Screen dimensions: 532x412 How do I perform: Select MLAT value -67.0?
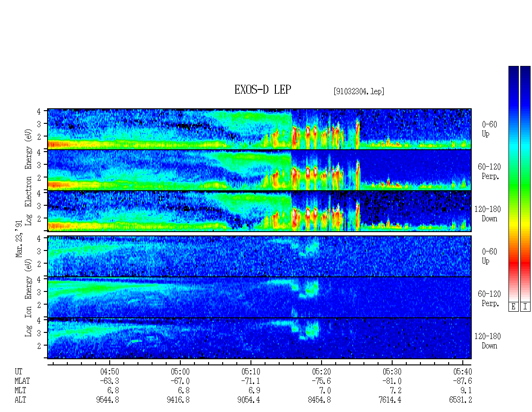point(180,381)
